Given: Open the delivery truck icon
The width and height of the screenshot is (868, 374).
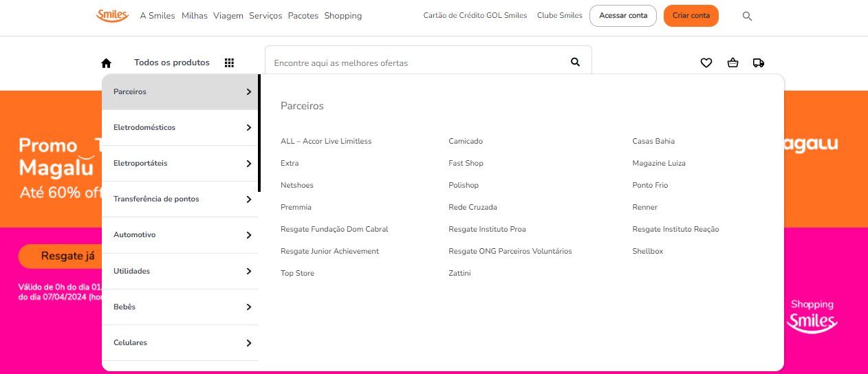Looking at the screenshot, I should pyautogui.click(x=759, y=63).
